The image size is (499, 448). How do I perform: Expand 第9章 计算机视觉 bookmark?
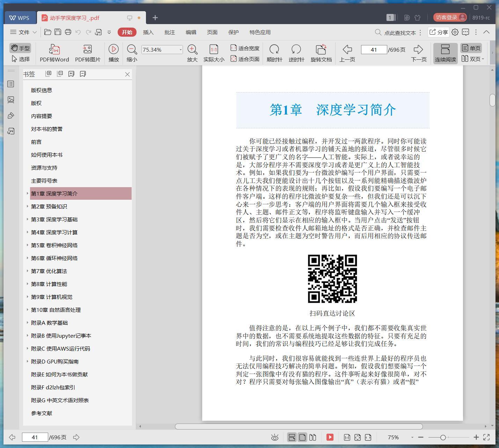click(28, 297)
